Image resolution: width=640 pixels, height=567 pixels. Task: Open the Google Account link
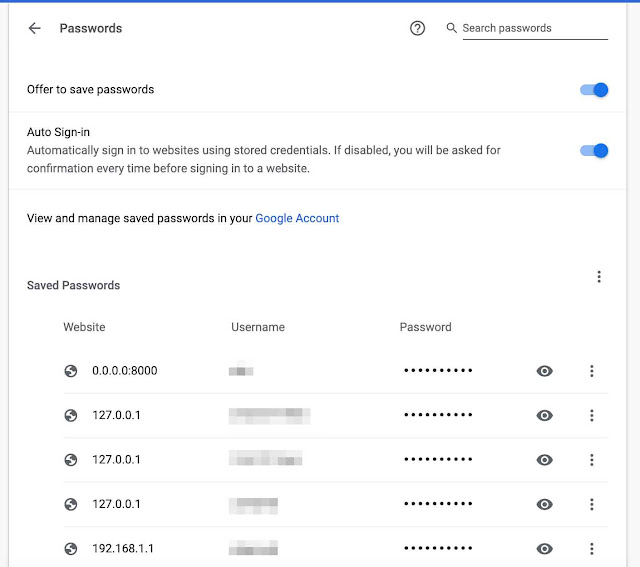tap(297, 218)
